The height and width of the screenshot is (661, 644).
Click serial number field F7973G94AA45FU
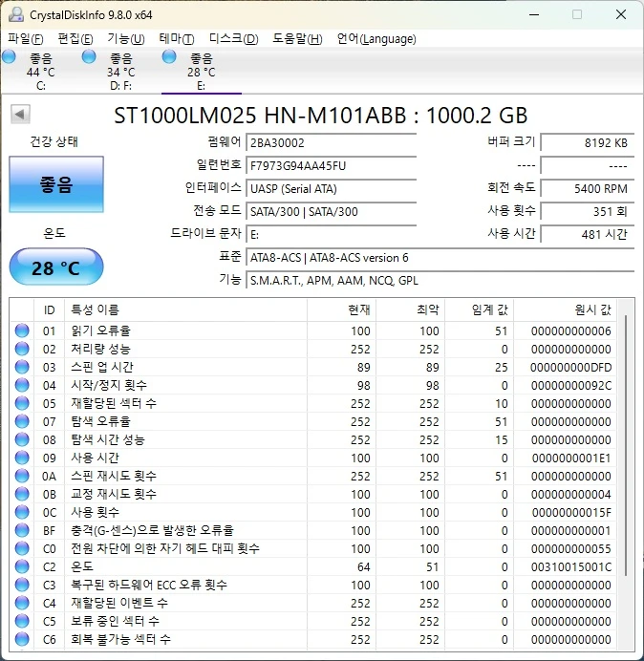331,165
